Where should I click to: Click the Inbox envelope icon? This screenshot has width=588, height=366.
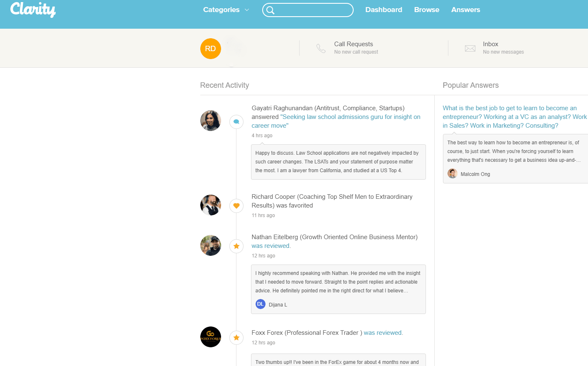click(x=470, y=49)
